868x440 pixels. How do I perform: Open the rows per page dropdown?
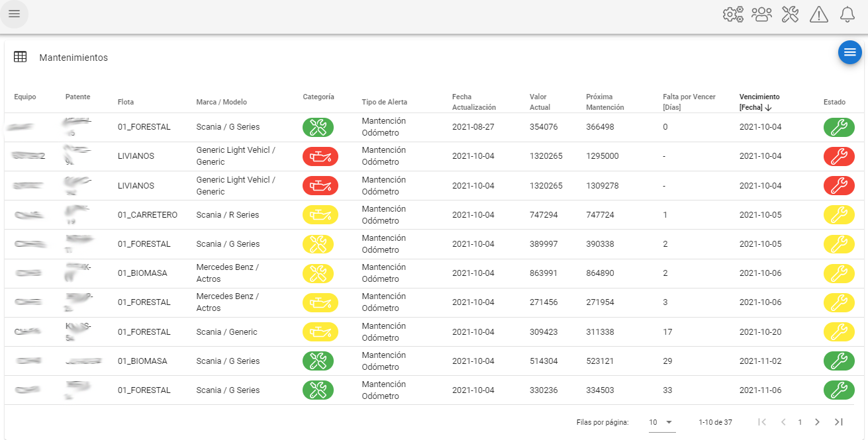coord(661,422)
